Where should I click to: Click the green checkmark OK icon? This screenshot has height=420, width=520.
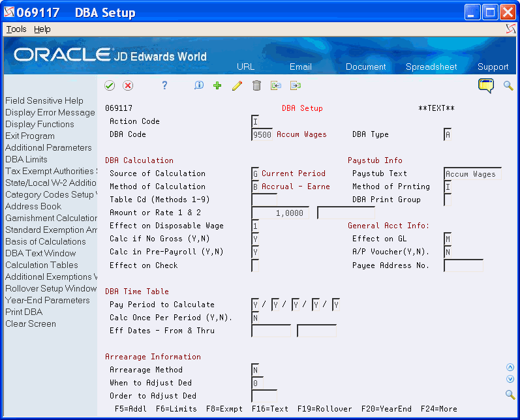110,85
